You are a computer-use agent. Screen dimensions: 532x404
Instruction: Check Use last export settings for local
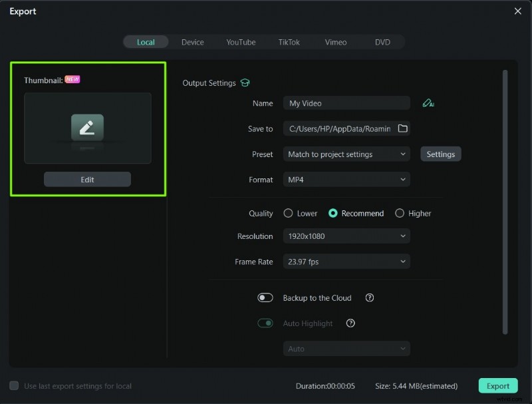point(15,385)
